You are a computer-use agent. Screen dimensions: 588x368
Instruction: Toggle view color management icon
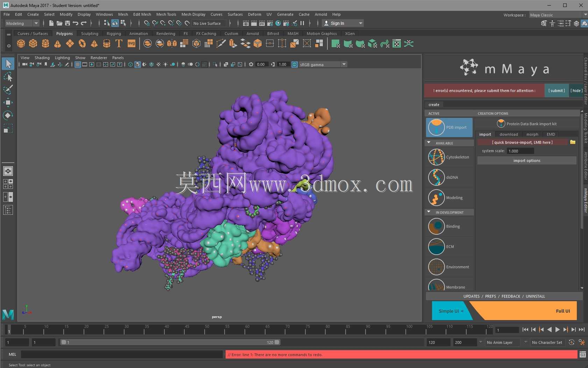(x=295, y=64)
